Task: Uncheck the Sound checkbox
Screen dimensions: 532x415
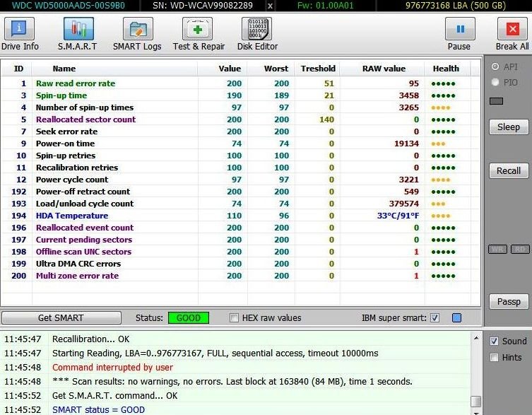Action: pos(495,341)
